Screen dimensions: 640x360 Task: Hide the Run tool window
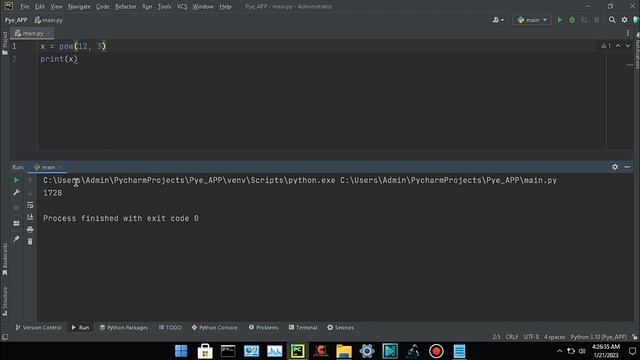[627, 167]
